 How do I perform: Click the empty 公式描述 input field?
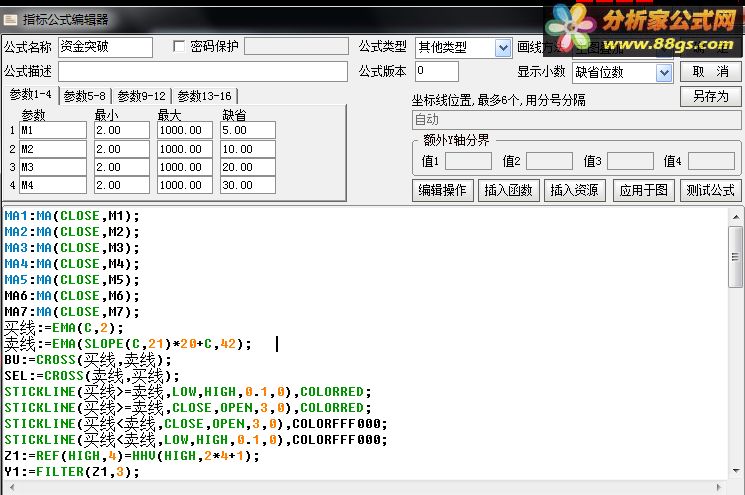click(x=203, y=72)
